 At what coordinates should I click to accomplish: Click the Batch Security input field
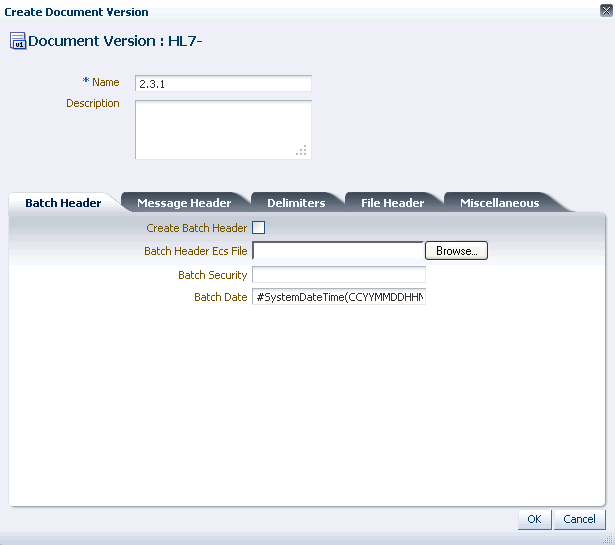pyautogui.click(x=339, y=274)
